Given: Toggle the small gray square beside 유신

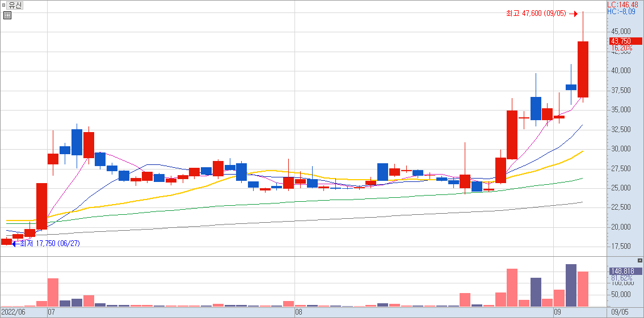Looking at the screenshot, I should click(x=4, y=6).
